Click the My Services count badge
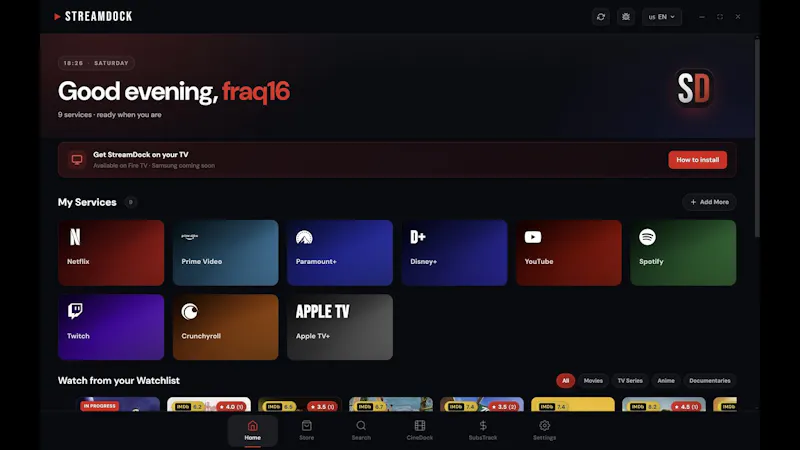This screenshot has width=800, height=450. (x=131, y=202)
